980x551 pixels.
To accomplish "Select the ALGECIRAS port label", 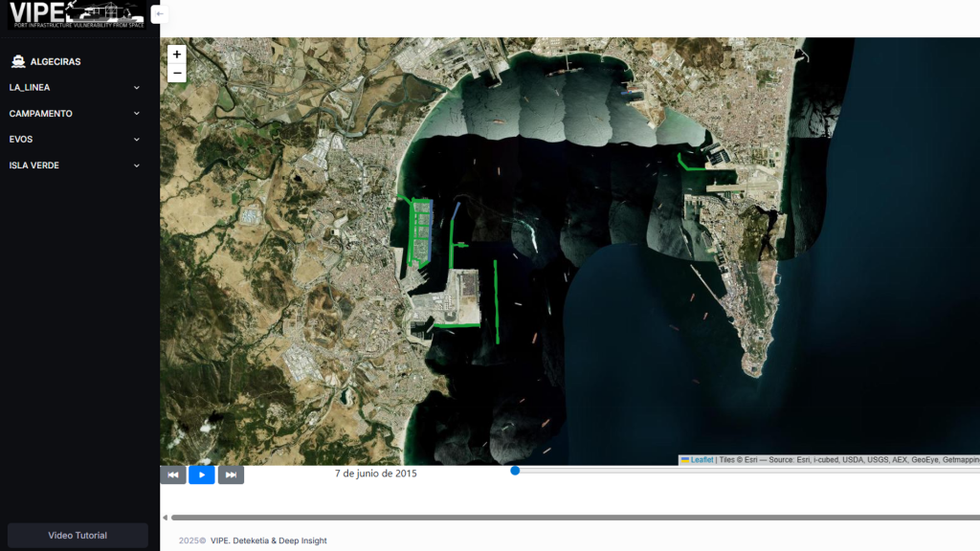I will [56, 61].
